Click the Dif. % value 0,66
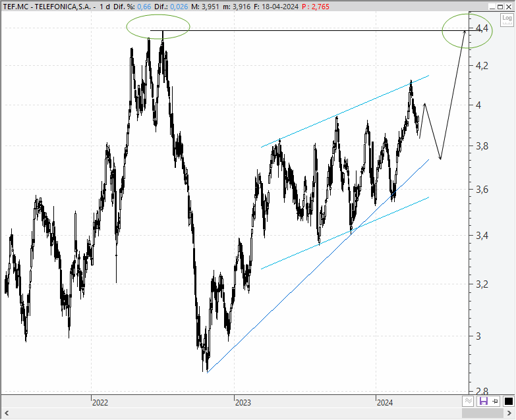 tap(144, 7)
